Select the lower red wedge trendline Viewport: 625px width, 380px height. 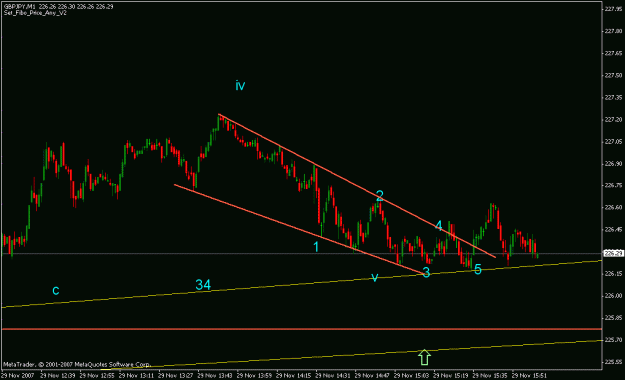pyautogui.click(x=299, y=229)
